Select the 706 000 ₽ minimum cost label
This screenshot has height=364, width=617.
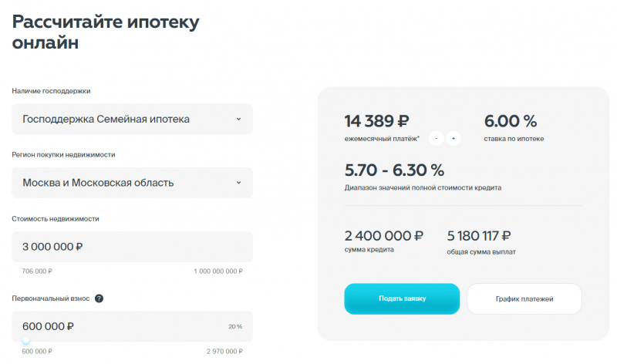coord(37,271)
